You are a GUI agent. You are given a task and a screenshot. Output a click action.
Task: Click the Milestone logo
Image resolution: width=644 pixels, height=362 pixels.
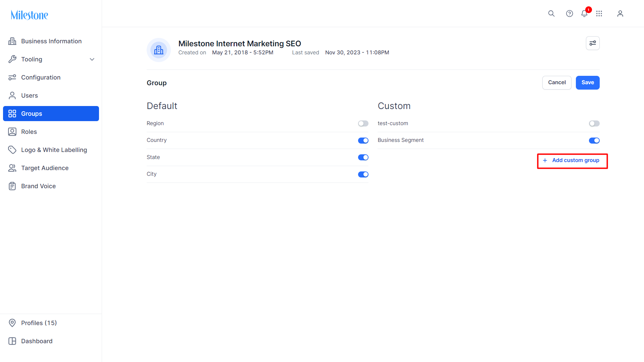point(30,15)
